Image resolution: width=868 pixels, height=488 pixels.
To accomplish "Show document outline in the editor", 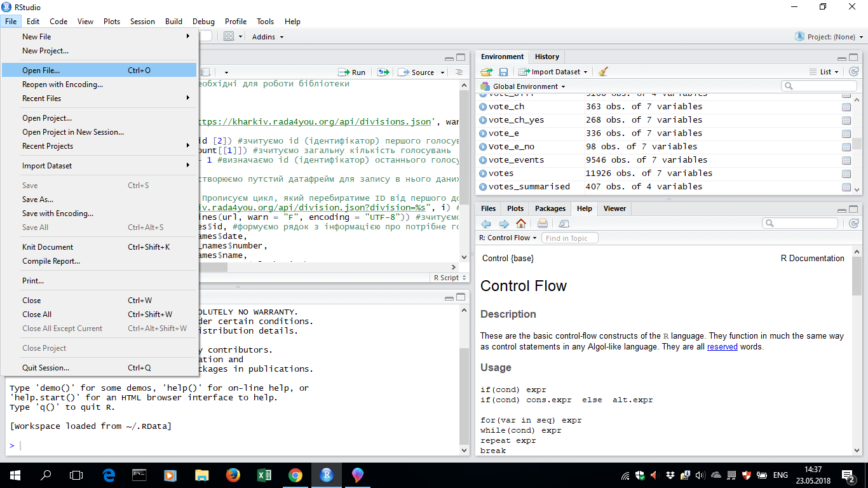I will pos(459,72).
